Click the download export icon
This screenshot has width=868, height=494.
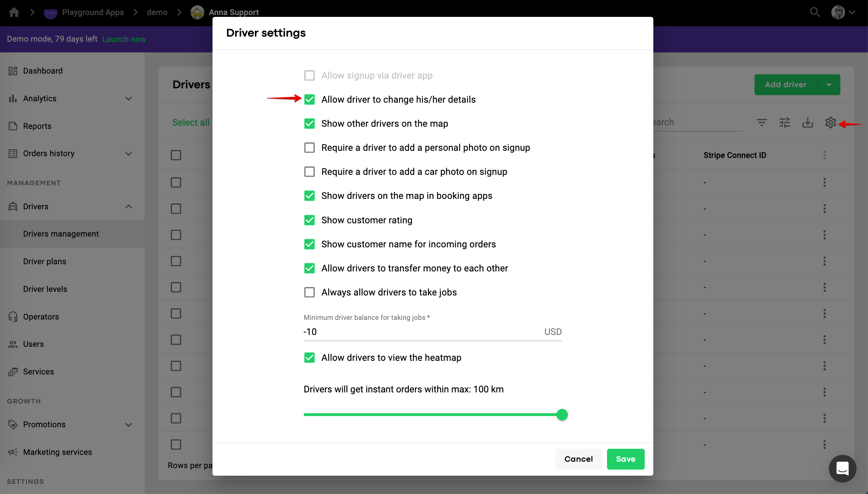click(x=808, y=122)
